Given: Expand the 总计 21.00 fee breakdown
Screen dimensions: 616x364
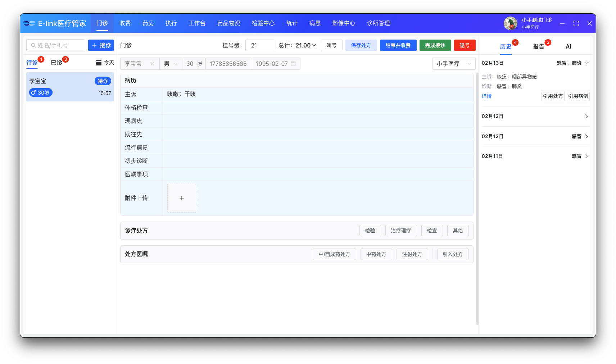Looking at the screenshot, I should (x=314, y=45).
